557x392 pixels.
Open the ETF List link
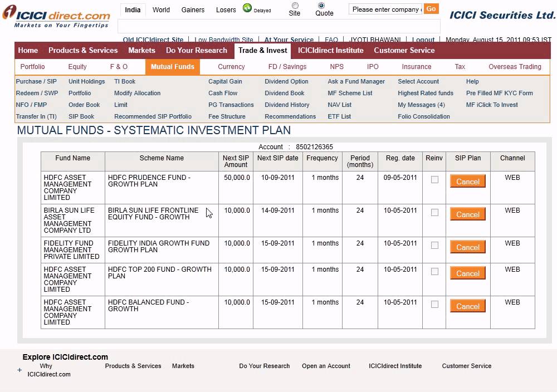click(x=339, y=116)
